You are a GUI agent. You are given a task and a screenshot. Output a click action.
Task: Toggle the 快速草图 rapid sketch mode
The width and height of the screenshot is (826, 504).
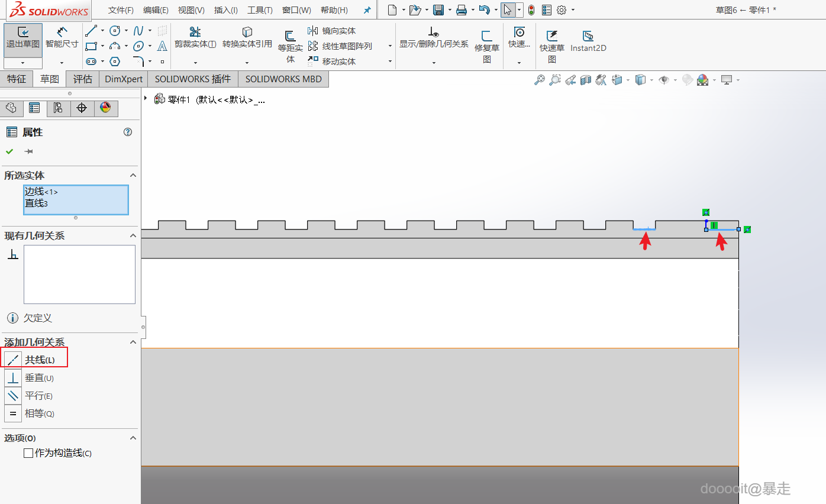552,46
